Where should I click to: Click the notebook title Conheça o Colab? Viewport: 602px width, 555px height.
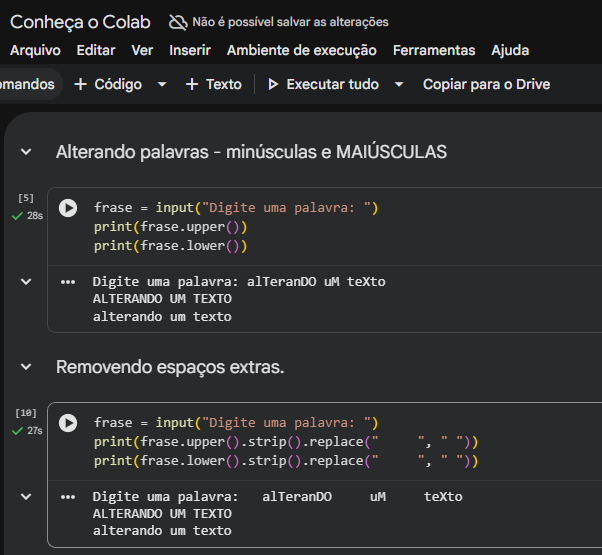80,22
